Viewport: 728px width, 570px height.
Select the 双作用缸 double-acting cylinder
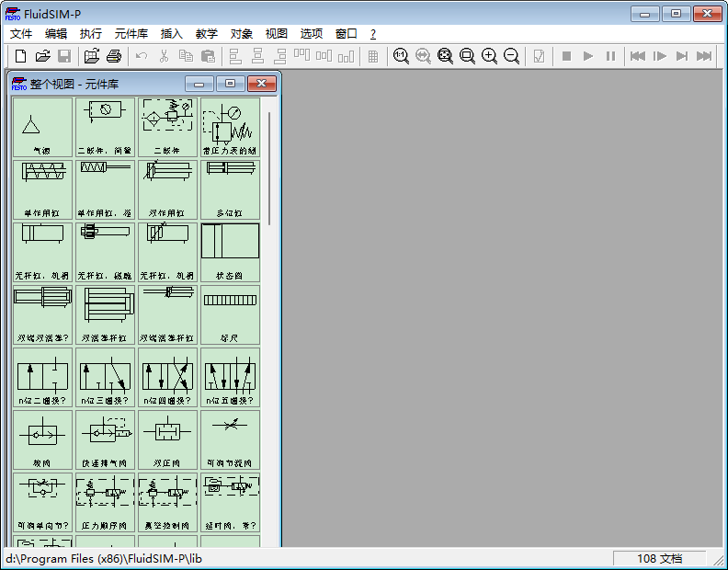click(x=167, y=189)
